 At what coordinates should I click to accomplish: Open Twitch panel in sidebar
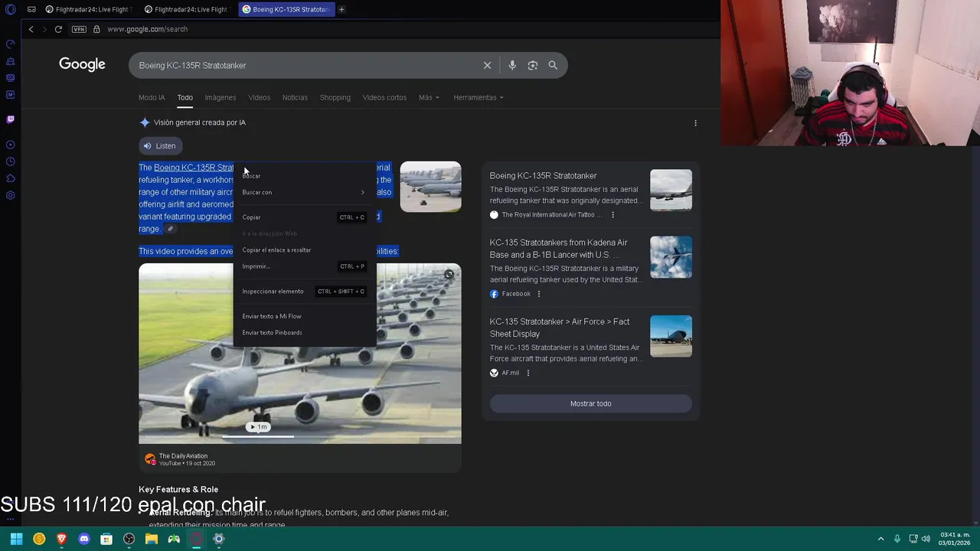10,119
